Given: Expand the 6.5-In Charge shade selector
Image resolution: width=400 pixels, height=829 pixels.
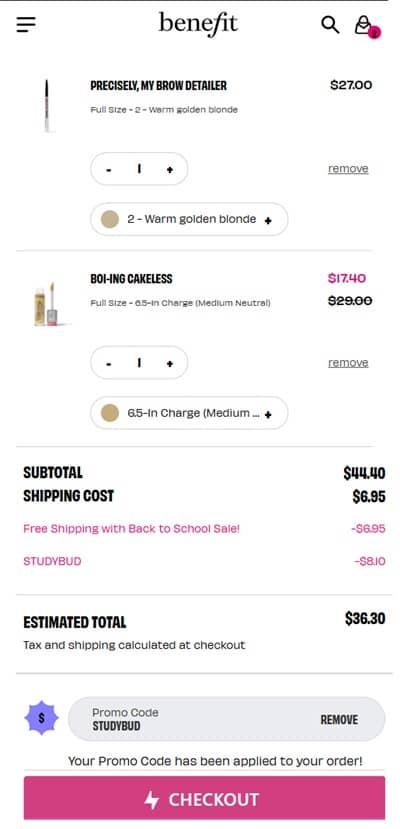Looking at the screenshot, I should [x=189, y=413].
